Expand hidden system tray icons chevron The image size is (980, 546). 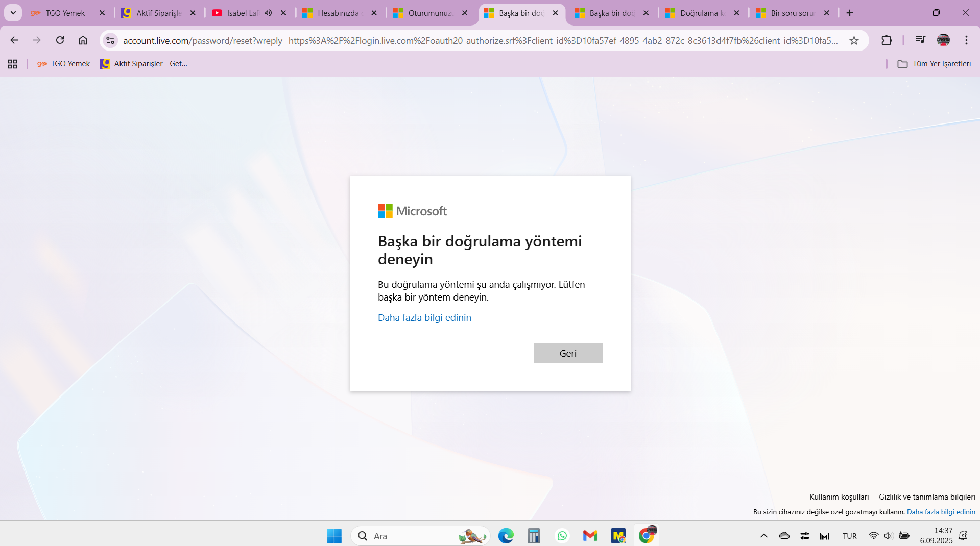(x=764, y=536)
